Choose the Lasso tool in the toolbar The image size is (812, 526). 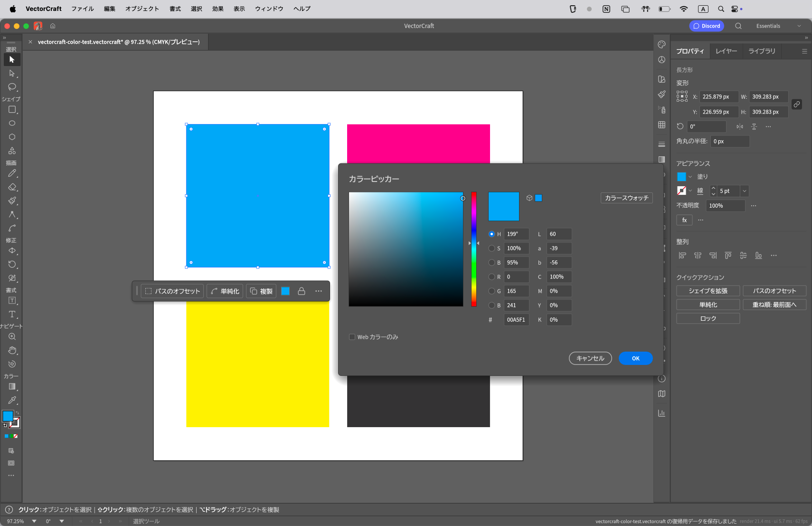pos(12,87)
